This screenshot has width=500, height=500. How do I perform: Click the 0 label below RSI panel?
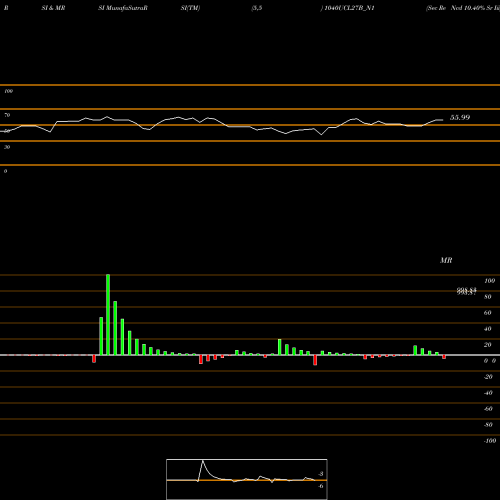(x=5, y=171)
